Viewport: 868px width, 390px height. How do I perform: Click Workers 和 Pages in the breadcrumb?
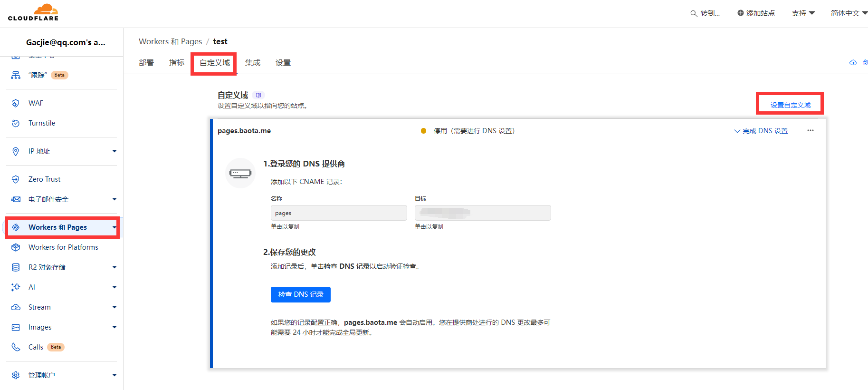click(170, 41)
